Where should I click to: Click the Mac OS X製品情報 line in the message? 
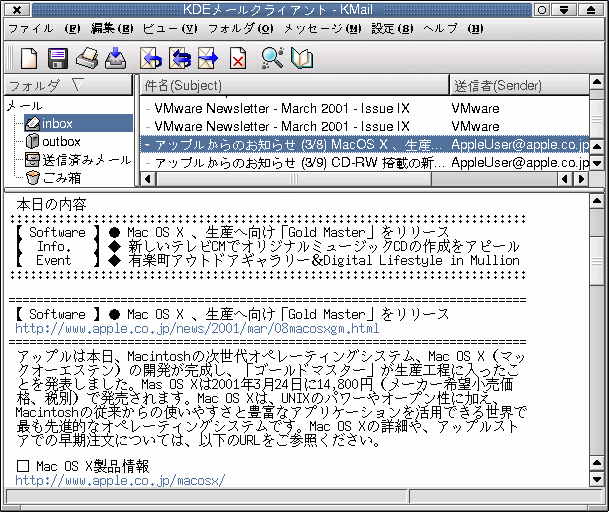coord(83,466)
